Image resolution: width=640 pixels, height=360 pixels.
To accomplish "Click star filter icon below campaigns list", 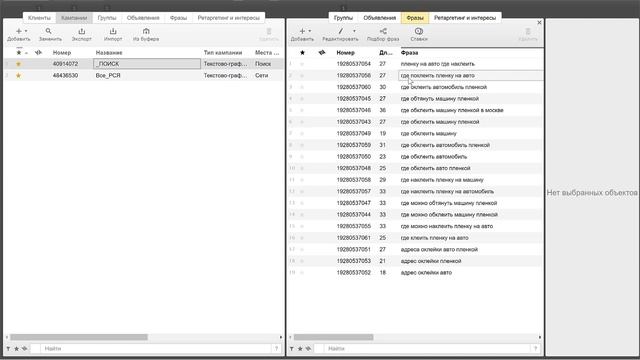I will click(x=16, y=349).
